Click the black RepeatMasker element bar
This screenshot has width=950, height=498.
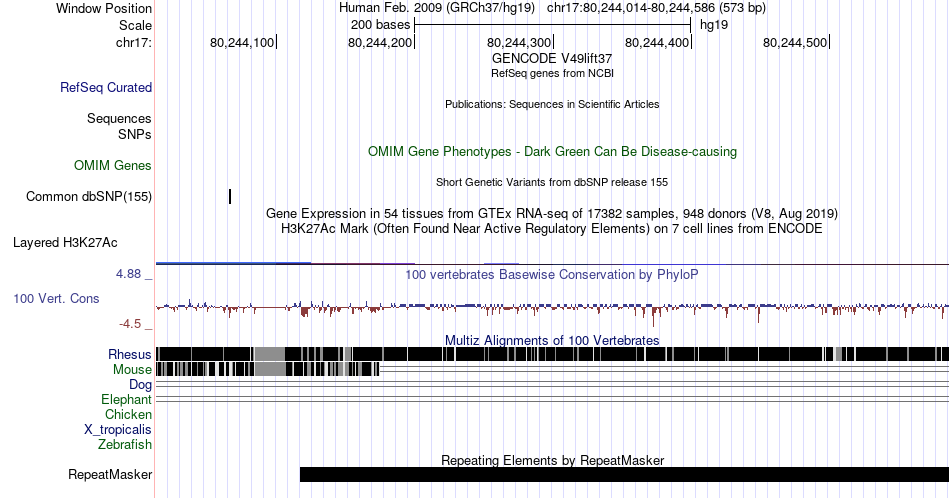[624, 474]
